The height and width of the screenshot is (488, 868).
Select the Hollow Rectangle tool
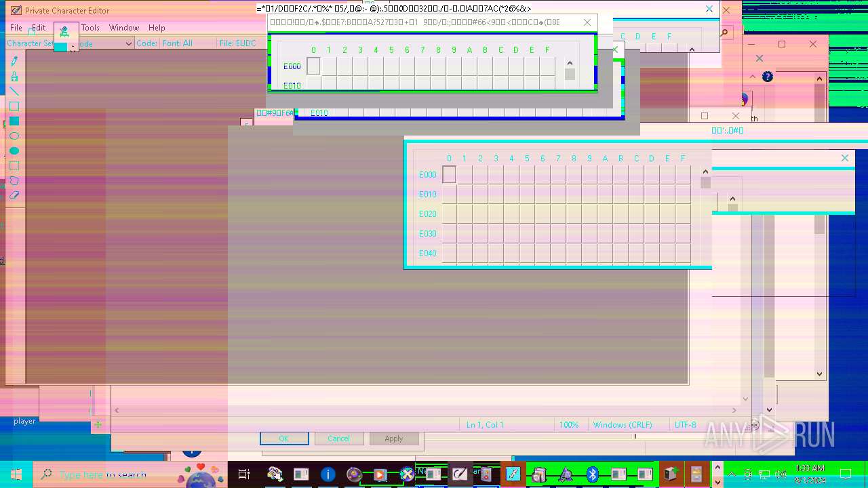pos(14,106)
